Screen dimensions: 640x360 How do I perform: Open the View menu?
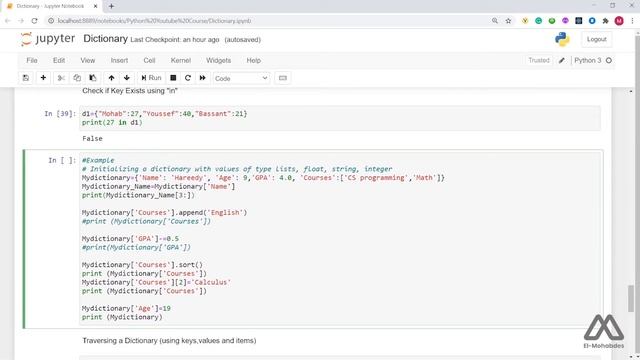[87, 60]
